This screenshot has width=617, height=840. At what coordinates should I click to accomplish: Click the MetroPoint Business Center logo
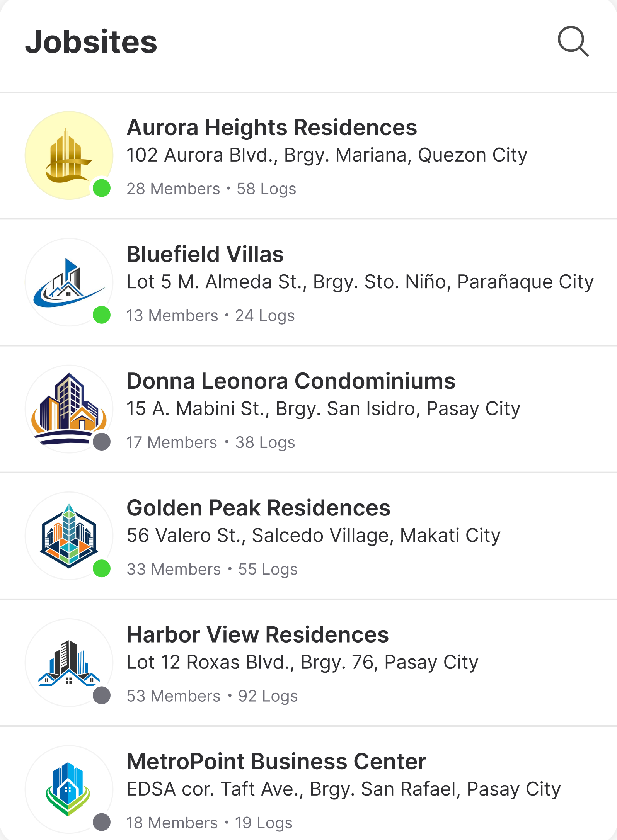(x=69, y=789)
